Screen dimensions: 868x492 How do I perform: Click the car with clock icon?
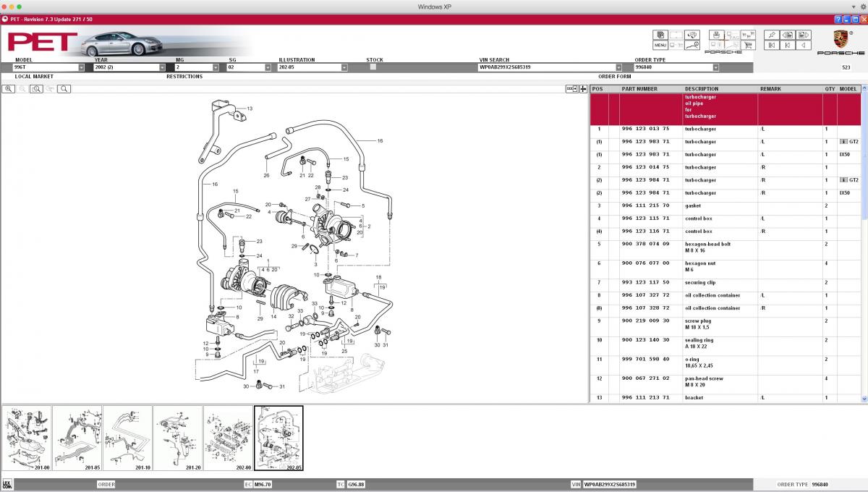click(692, 45)
